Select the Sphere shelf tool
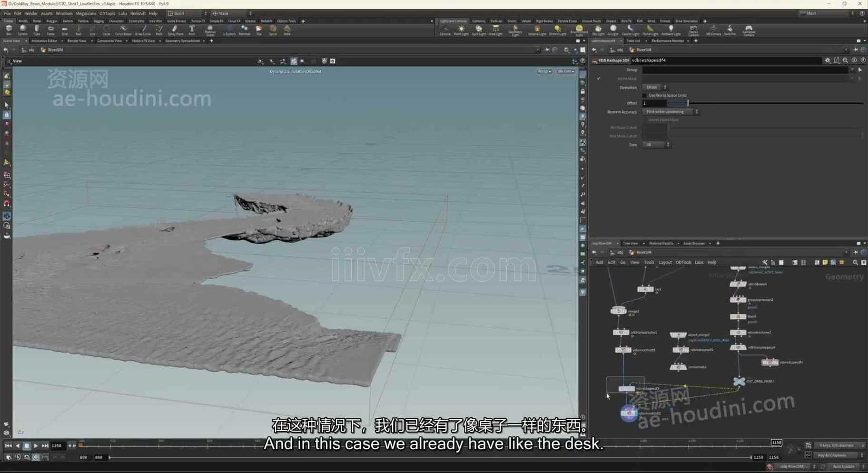Screen dimensions: 868x473 [x=22, y=30]
